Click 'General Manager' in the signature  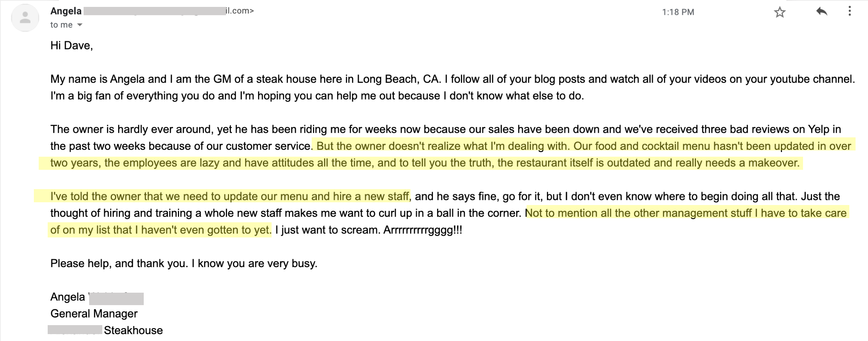94,313
